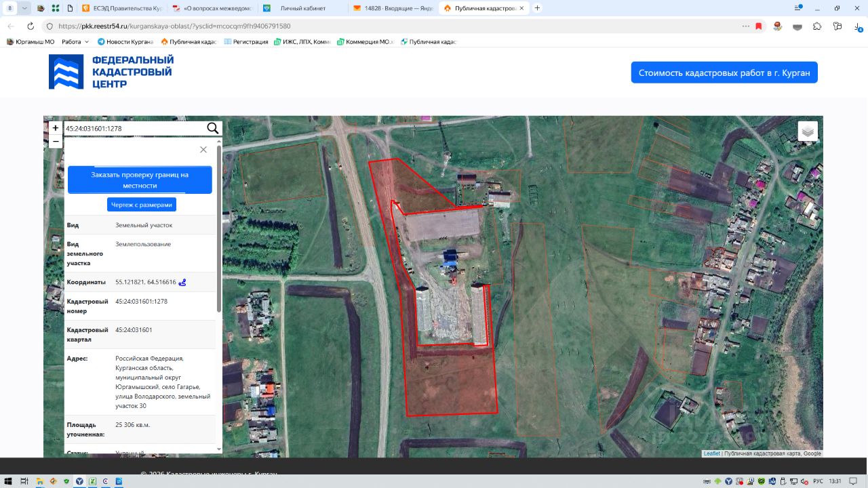The image size is (868, 488).
Task: Click cadastral number value 45:24:031601:1278 in panel
Action: [141, 302]
